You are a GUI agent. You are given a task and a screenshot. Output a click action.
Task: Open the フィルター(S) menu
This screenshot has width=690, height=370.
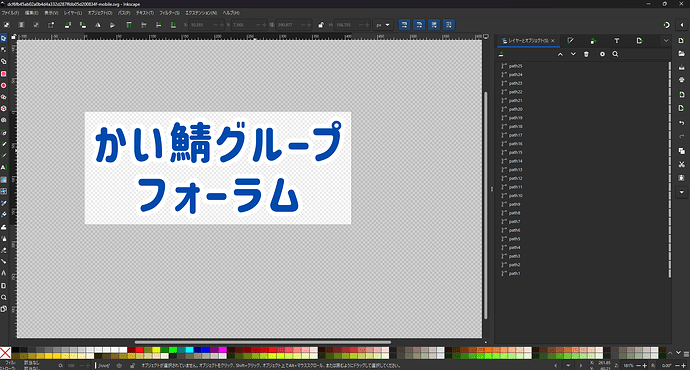169,13
